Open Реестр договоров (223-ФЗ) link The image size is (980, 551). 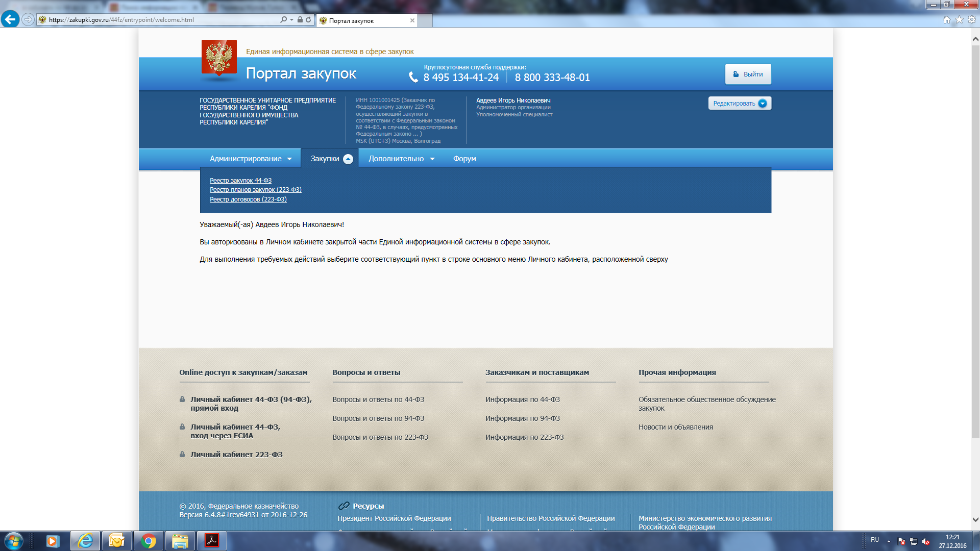coord(248,199)
